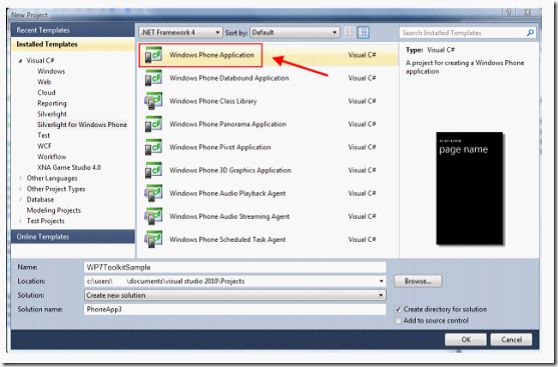Open the Location path dropdown
The image size is (558, 367).
point(381,281)
